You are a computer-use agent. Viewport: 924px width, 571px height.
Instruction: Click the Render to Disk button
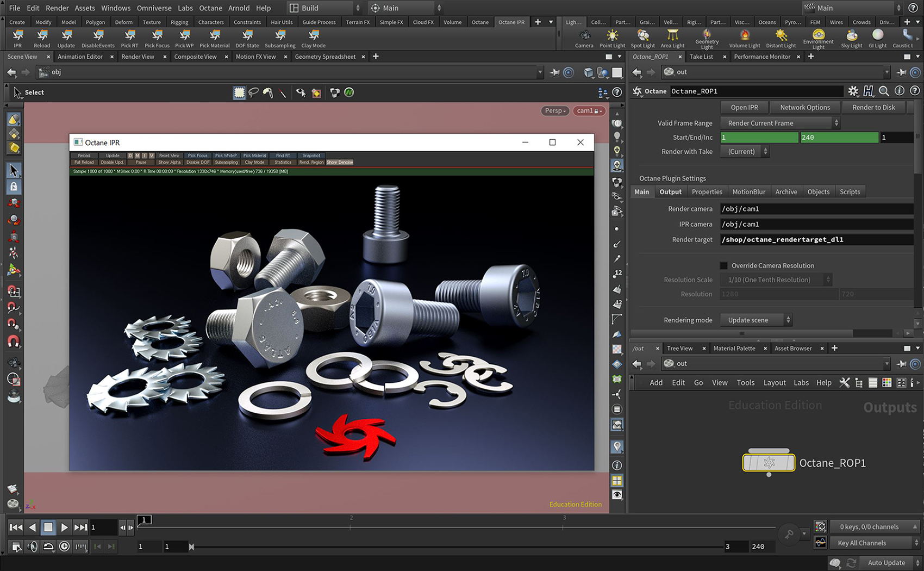point(874,107)
